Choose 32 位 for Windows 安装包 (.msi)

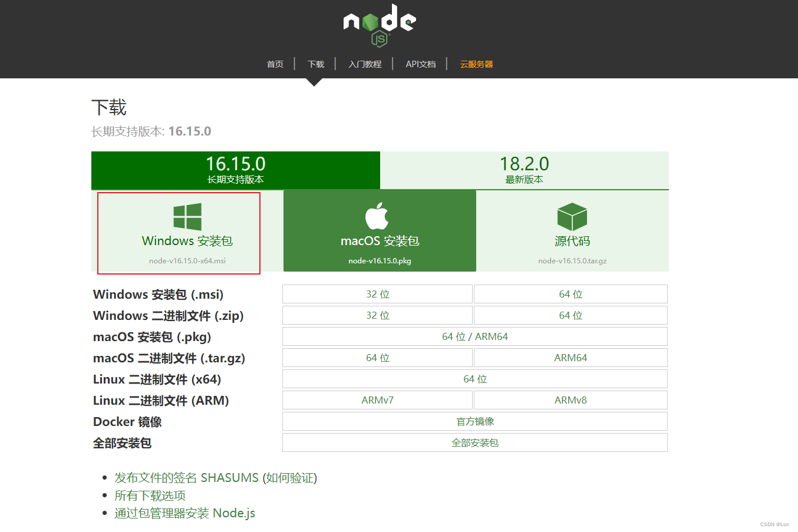pos(377,294)
